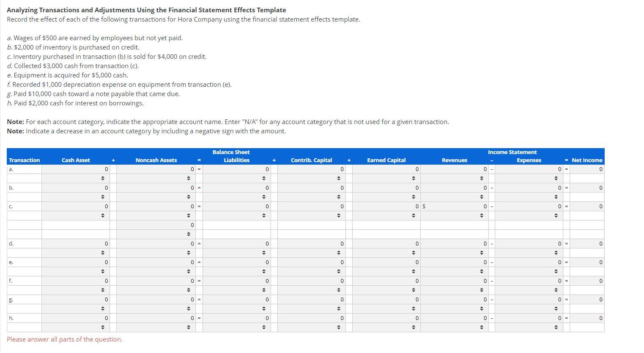Open the Noncash Assets account dropdown for transaction b
This screenshot has width=644, height=353.
click(x=188, y=196)
